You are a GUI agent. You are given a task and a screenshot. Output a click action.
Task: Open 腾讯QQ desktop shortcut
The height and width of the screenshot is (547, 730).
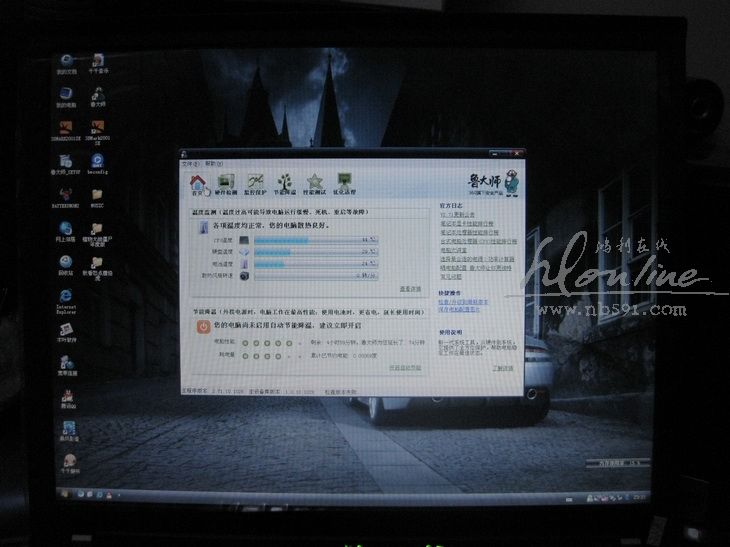(x=68, y=399)
